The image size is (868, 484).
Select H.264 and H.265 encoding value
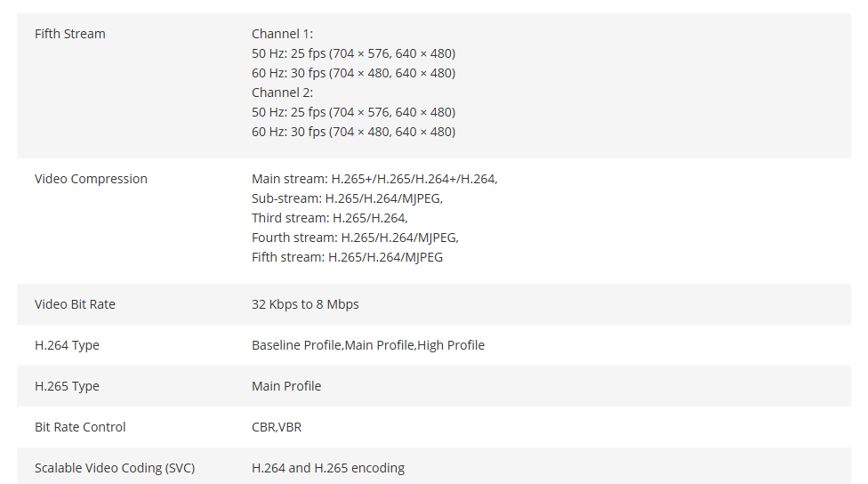328,469
